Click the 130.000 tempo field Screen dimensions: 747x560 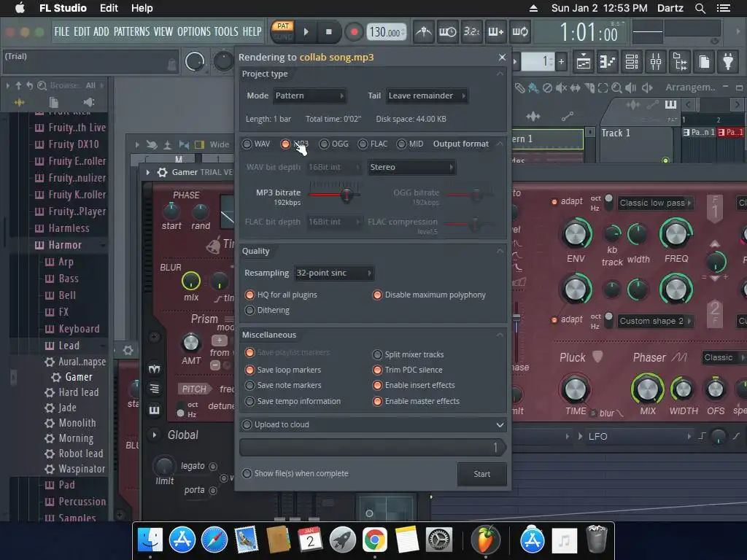tap(386, 32)
